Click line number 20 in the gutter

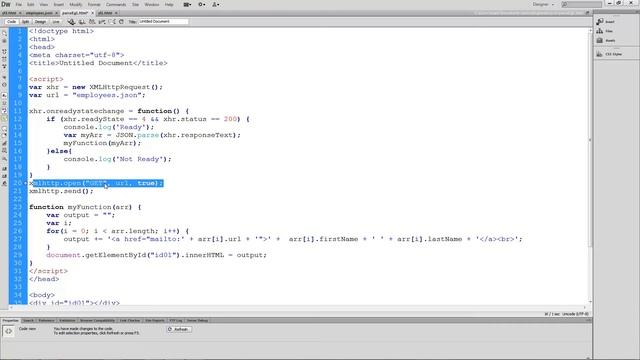(17, 183)
